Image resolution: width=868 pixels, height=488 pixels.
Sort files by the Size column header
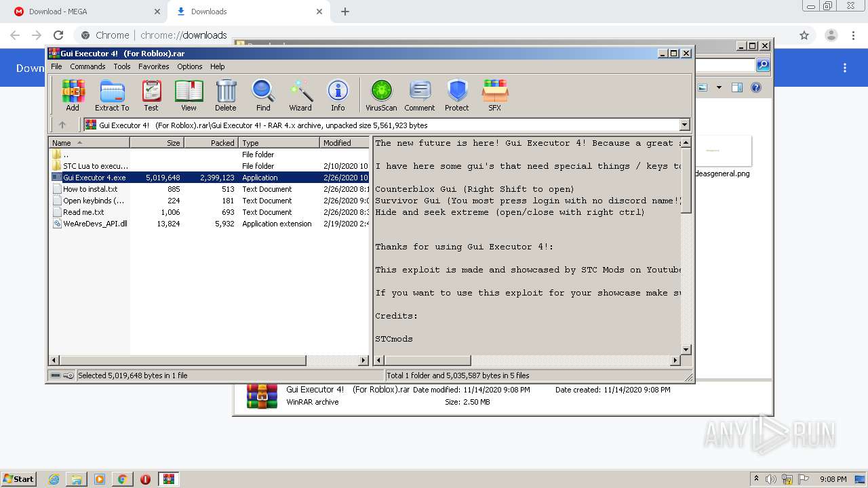pos(157,143)
